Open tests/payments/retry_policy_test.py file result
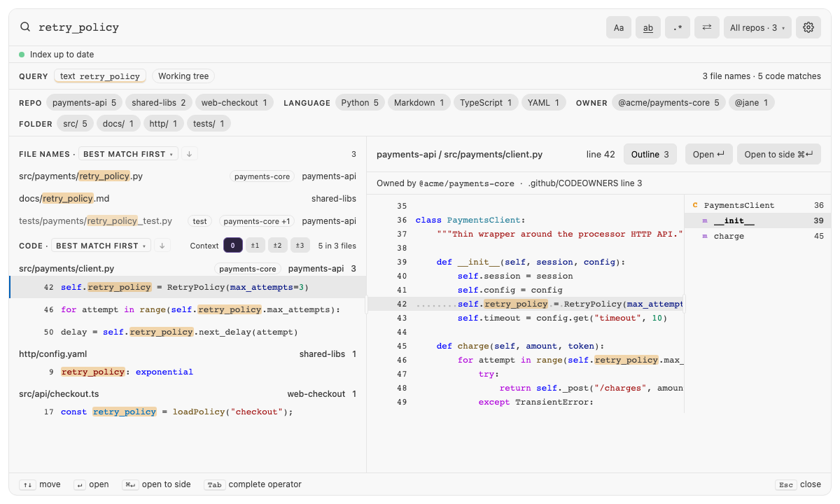840x504 pixels. (188, 221)
